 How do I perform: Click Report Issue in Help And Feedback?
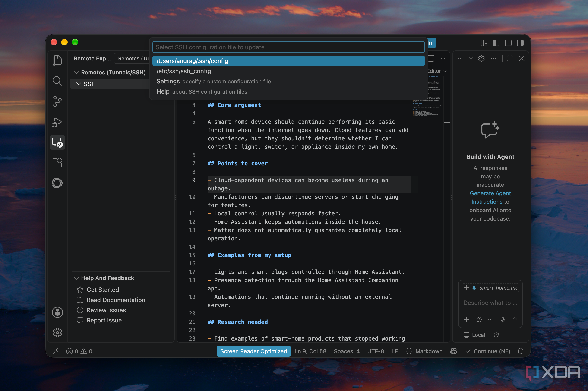pos(104,320)
